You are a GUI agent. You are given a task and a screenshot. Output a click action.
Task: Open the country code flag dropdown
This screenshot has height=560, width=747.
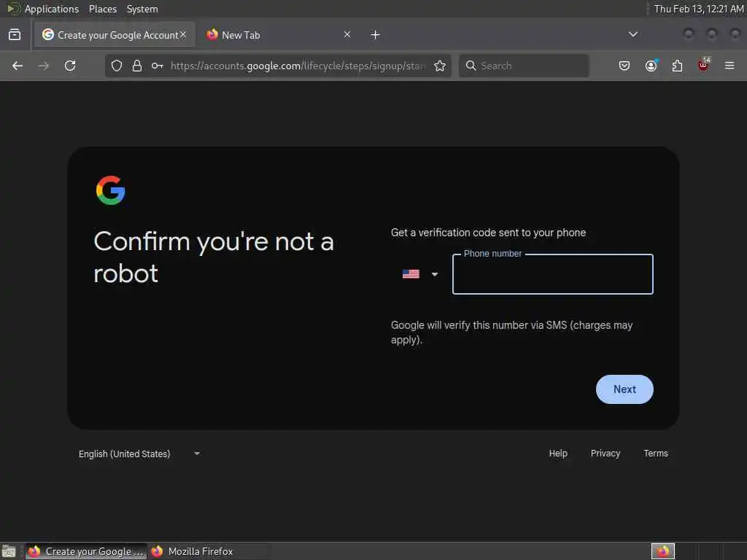[419, 274]
